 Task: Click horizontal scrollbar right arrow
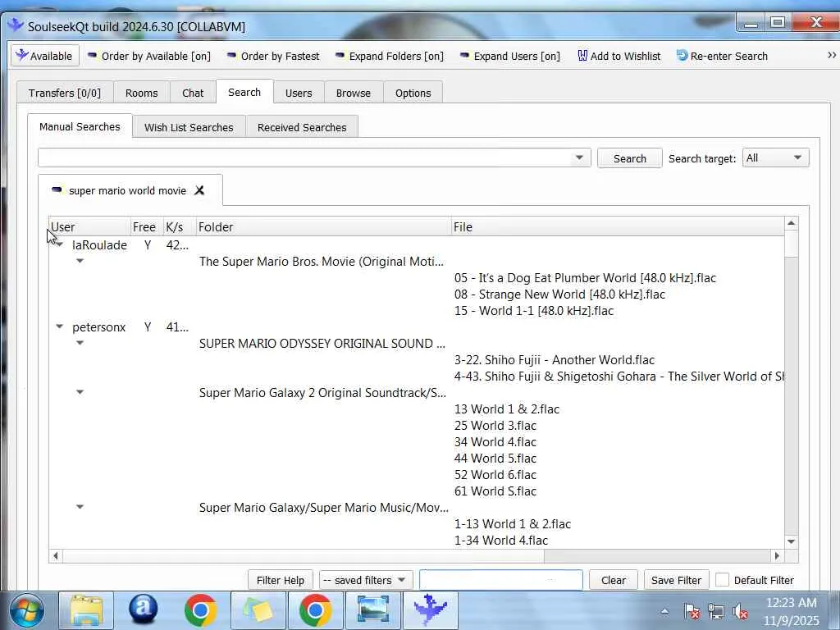(777, 556)
